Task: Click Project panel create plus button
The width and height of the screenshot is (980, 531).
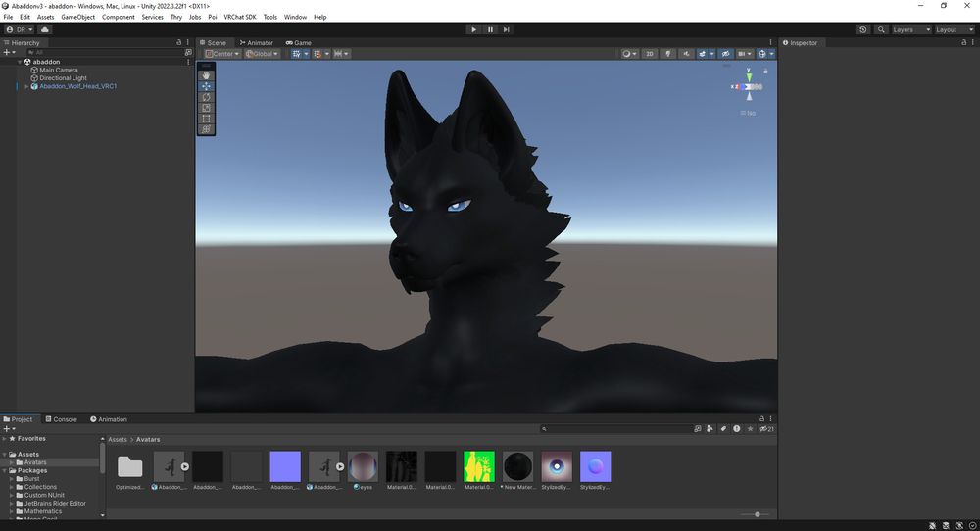Action: pyautogui.click(x=9, y=428)
